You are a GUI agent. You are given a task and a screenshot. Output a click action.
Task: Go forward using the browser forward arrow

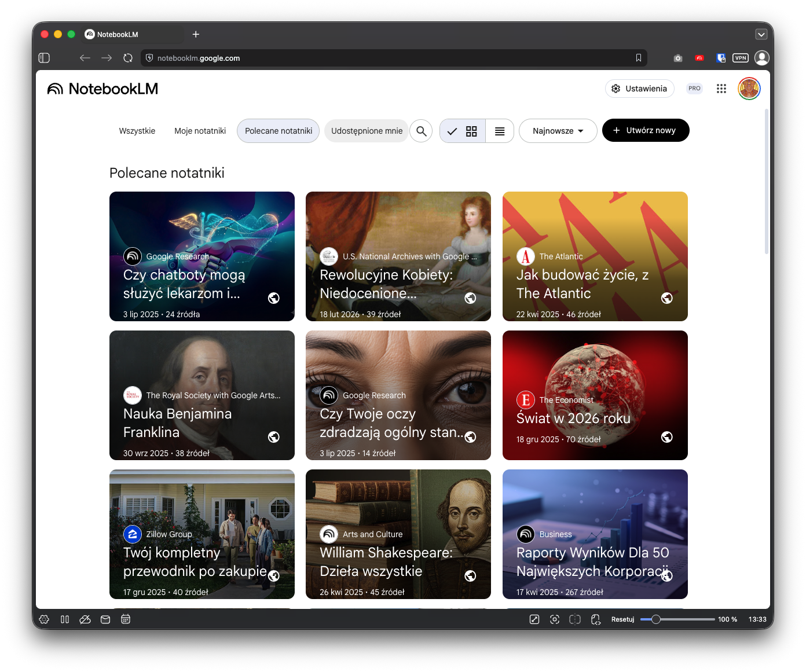point(107,58)
